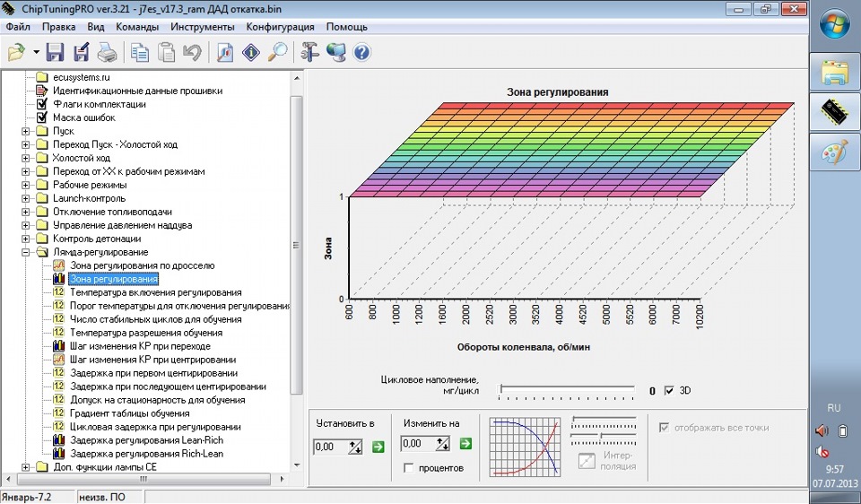Select 'Шаг изменения КР при переходе'
The height and width of the screenshot is (504, 861).
140,346
